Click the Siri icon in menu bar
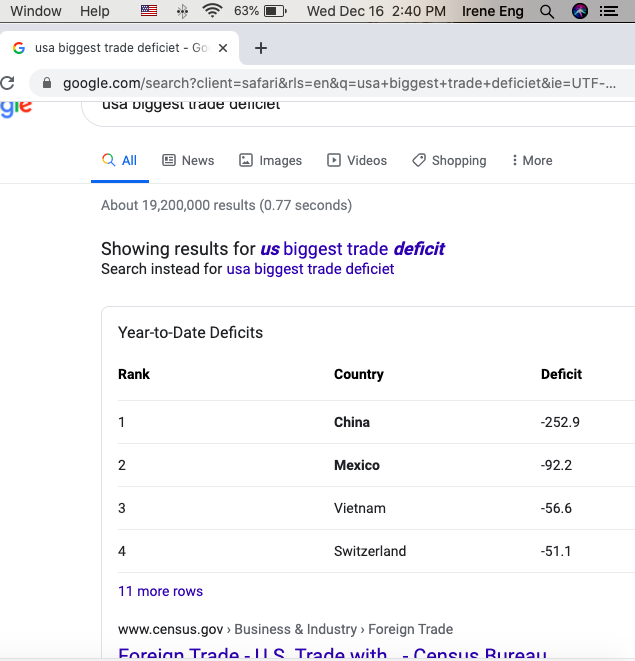 coord(580,11)
